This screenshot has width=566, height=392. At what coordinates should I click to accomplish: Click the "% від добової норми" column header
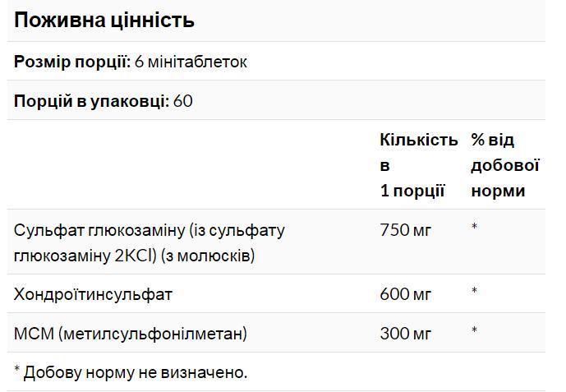tap(504, 165)
